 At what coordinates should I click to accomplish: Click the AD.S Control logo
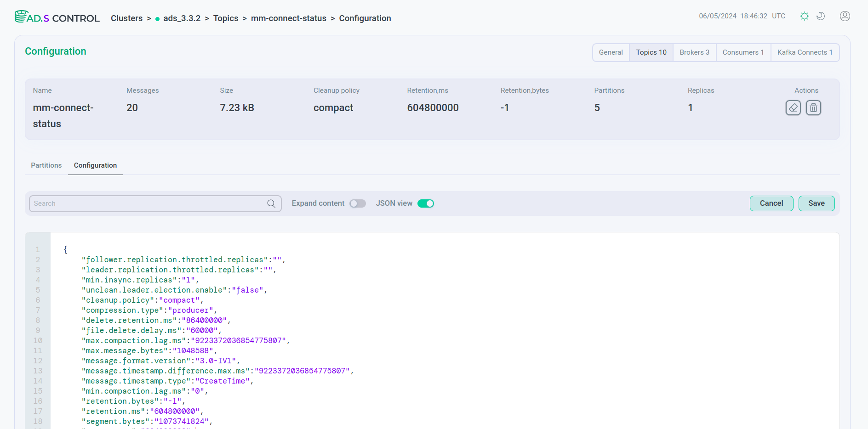click(x=57, y=17)
